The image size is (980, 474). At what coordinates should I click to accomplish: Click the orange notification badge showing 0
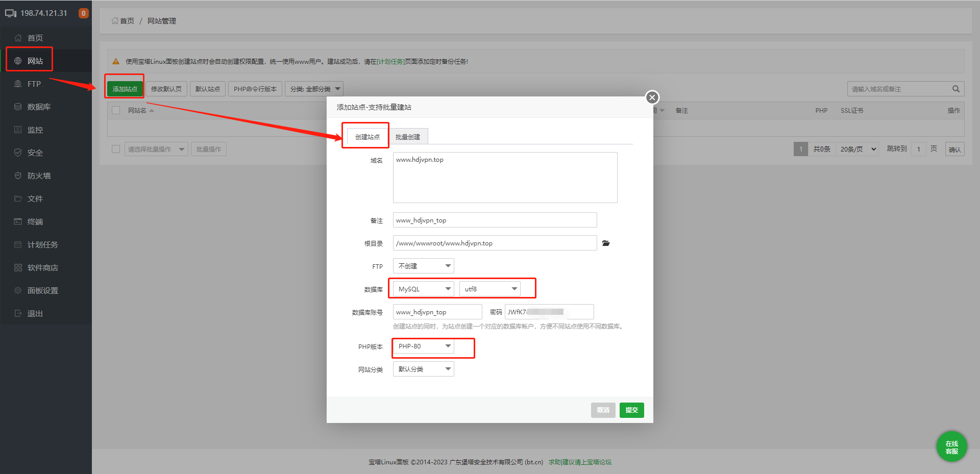[x=83, y=13]
